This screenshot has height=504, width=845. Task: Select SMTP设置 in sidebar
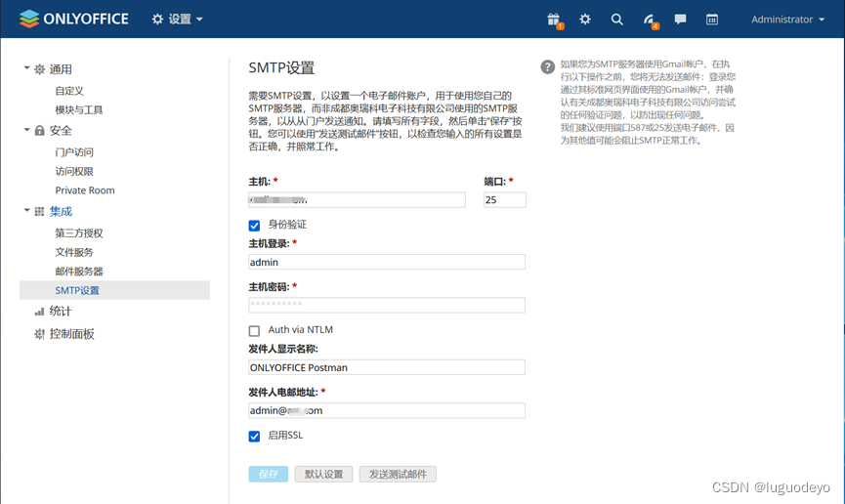click(115, 290)
